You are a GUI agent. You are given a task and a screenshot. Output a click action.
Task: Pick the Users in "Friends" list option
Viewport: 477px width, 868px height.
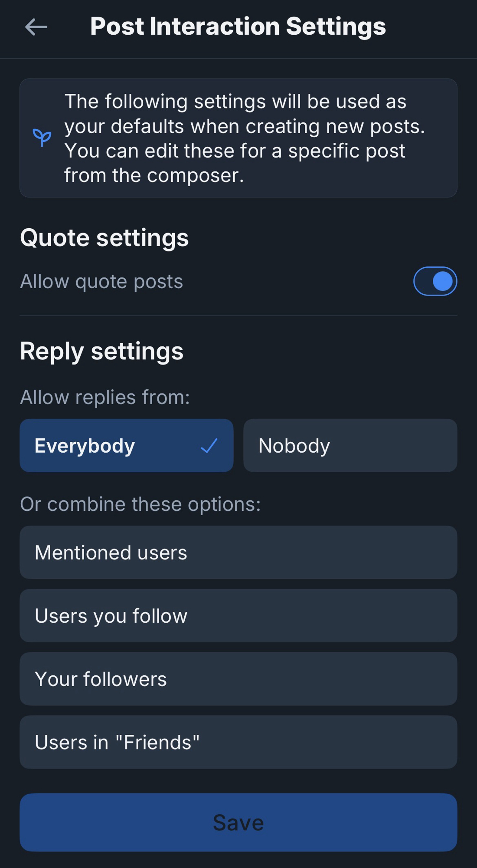[238, 743]
